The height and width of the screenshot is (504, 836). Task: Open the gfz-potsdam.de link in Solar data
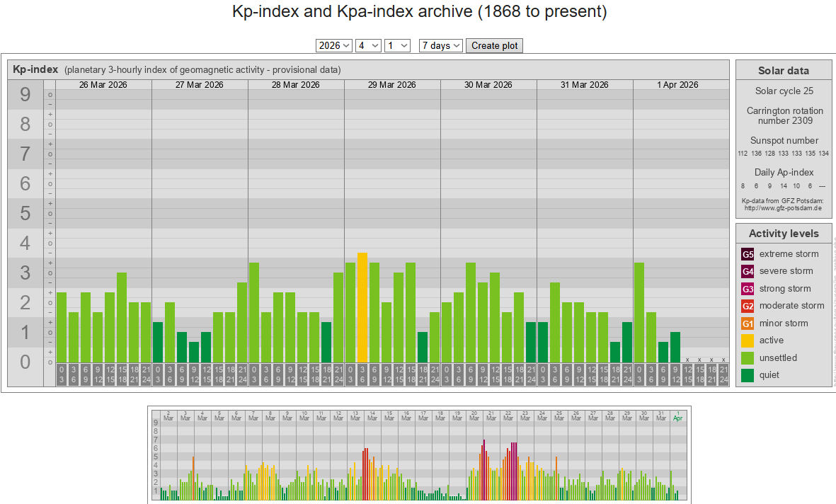(783, 208)
